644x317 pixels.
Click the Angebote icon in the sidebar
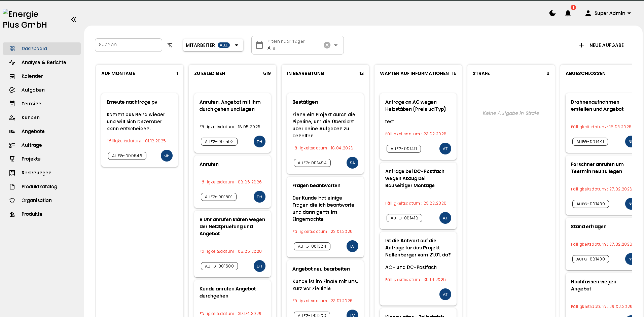coord(12,132)
